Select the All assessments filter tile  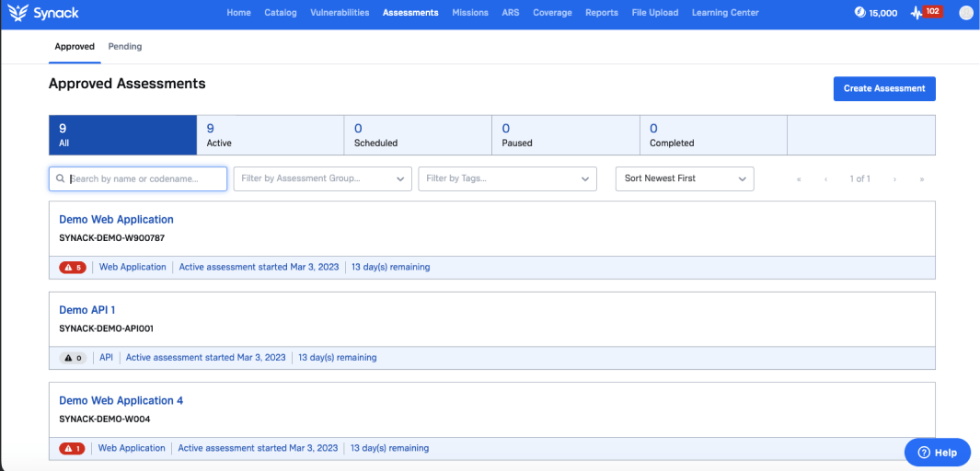click(x=122, y=135)
